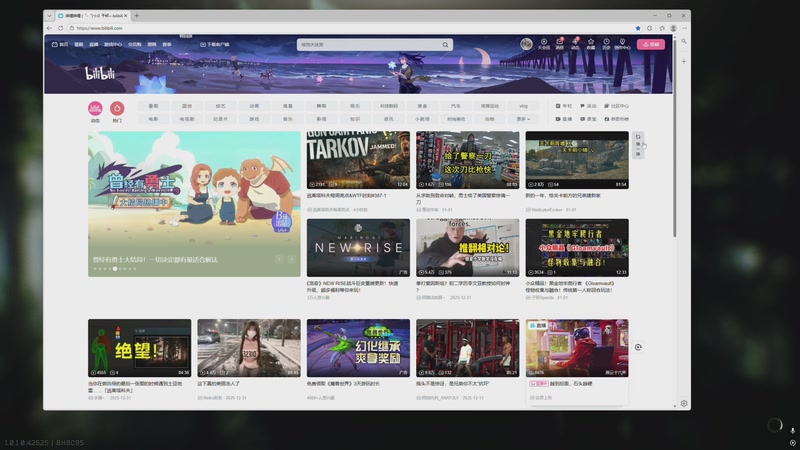
Task: Open the 推翻相对论 video thumbnail
Action: coord(468,248)
